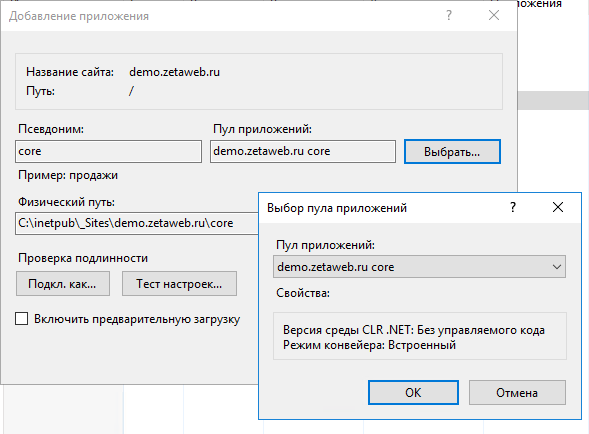The width and height of the screenshot is (589, 434).
Task: Expand the Пул приложений dropdown list
Action: [419, 267]
